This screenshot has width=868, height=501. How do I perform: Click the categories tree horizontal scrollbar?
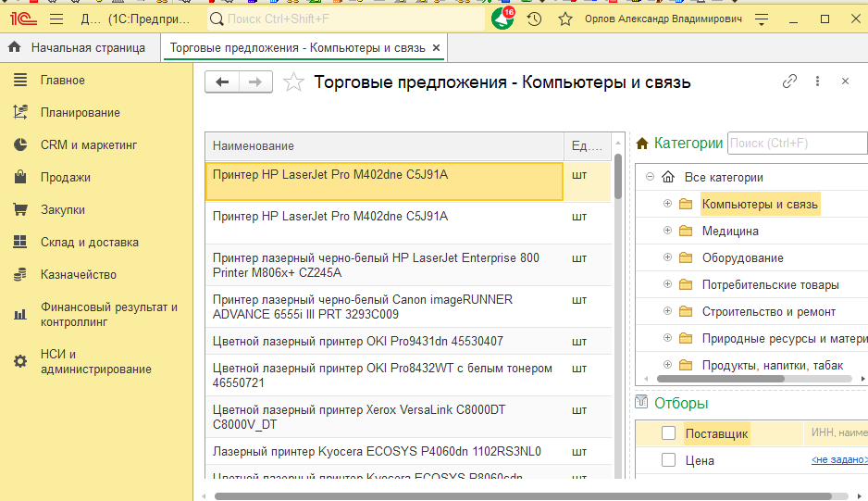[720, 379]
